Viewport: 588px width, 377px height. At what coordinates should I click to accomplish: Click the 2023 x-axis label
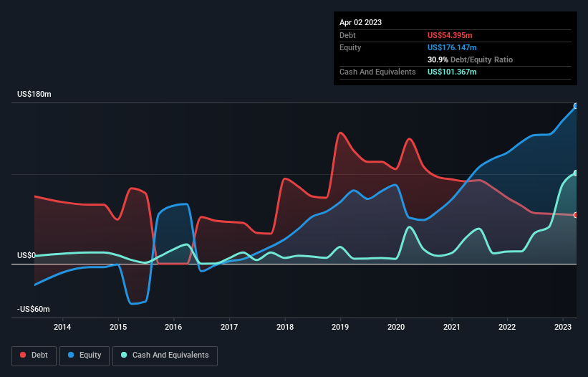563,327
